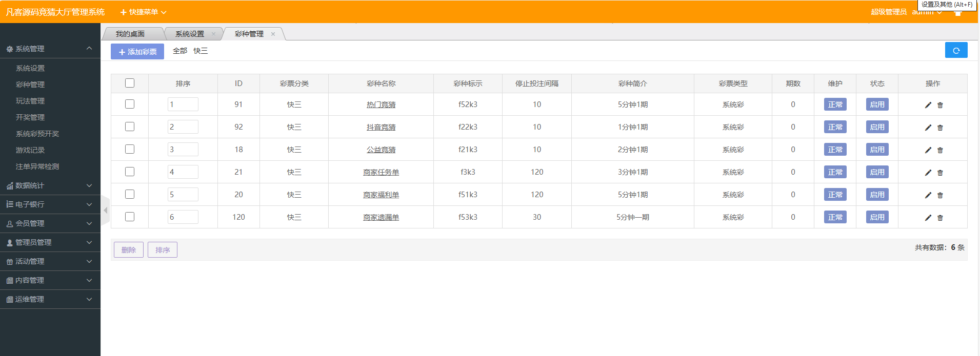The width and height of the screenshot is (980, 356).
Task: Delete the 商家遗漏单 row via trash icon
Action: click(x=940, y=218)
